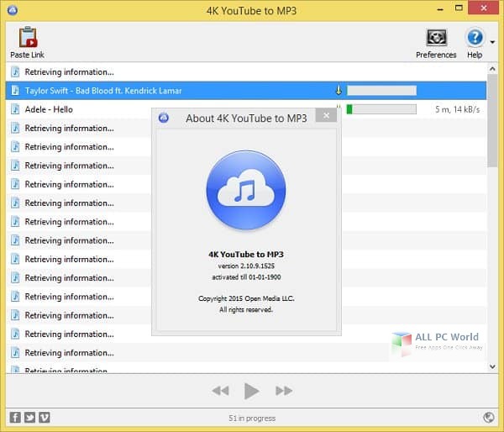The image size is (504, 432).
Task: Close the About 4K YouTube to MP3 dialog
Action: pos(326,115)
